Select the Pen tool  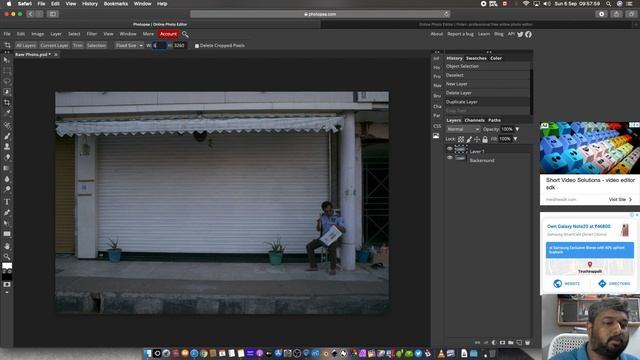[7, 212]
